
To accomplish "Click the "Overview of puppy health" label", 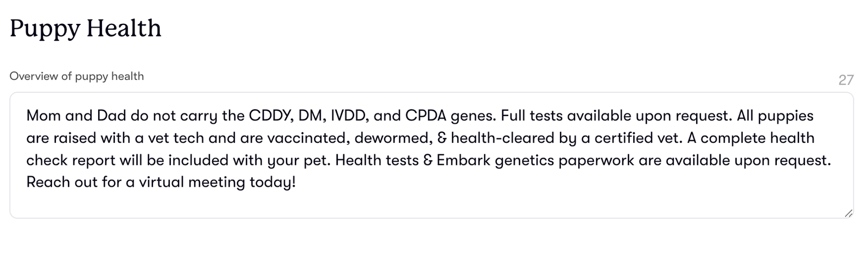I will click(x=76, y=76).
